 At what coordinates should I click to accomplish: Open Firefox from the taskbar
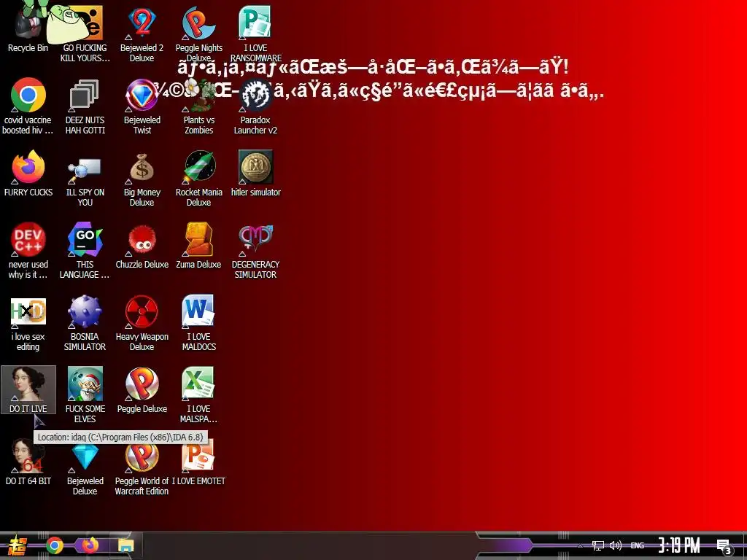90,545
